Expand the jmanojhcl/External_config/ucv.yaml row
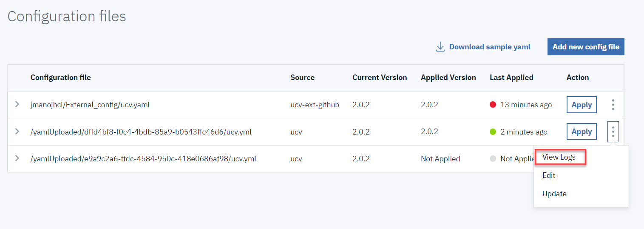This screenshot has width=644, height=229. 17,104
